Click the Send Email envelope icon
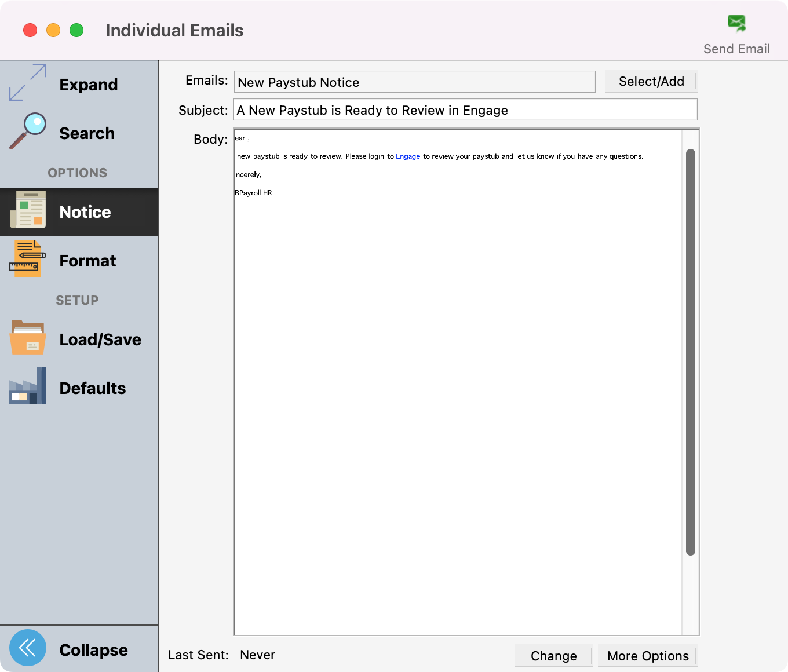 tap(736, 24)
